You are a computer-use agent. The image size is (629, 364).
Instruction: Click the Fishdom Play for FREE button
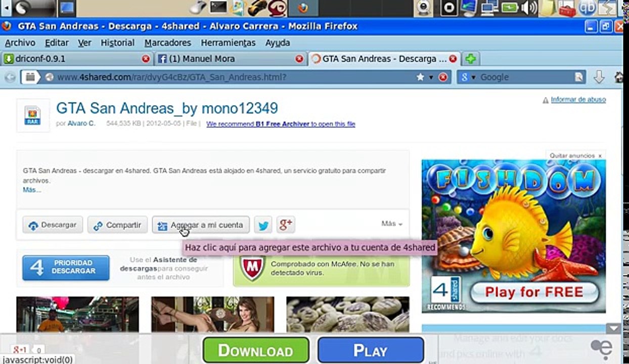pyautogui.click(x=534, y=292)
